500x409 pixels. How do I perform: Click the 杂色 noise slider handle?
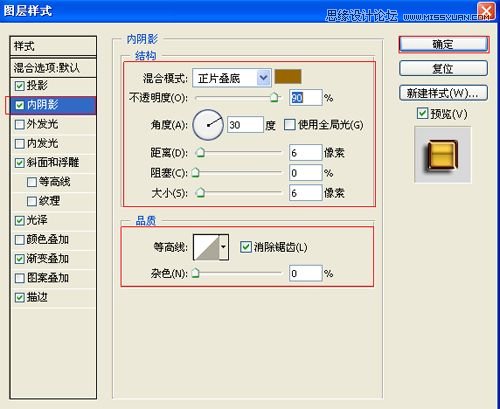click(x=196, y=273)
